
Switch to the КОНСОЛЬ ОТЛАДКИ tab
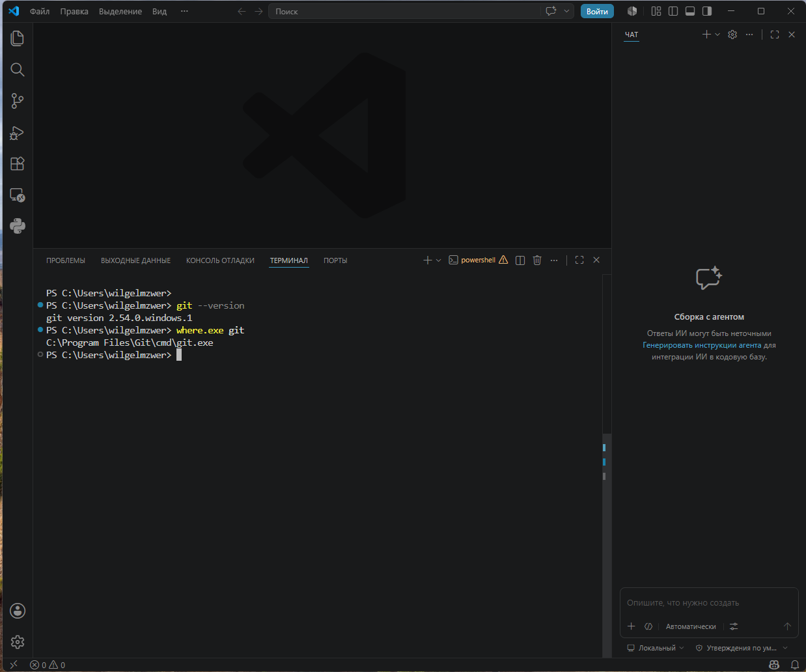click(x=220, y=260)
